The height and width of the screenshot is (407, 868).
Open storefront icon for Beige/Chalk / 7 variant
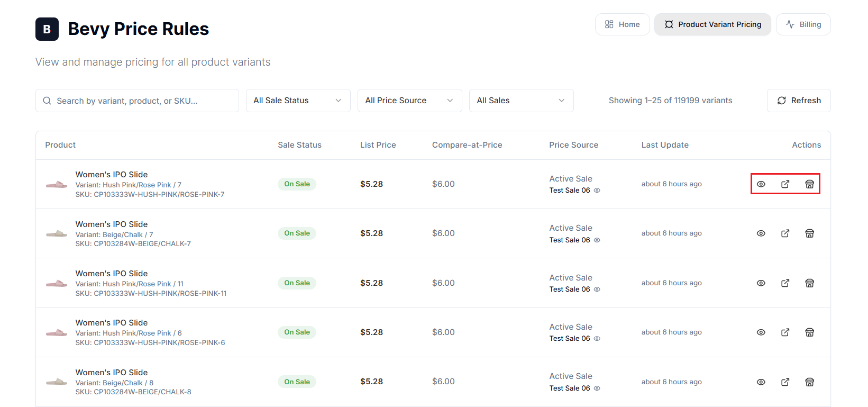810,233
